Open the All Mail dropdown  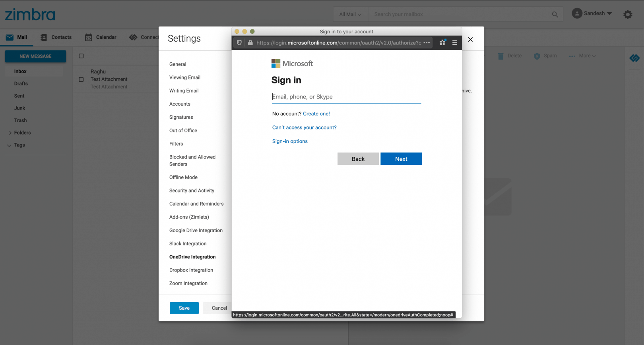350,14
